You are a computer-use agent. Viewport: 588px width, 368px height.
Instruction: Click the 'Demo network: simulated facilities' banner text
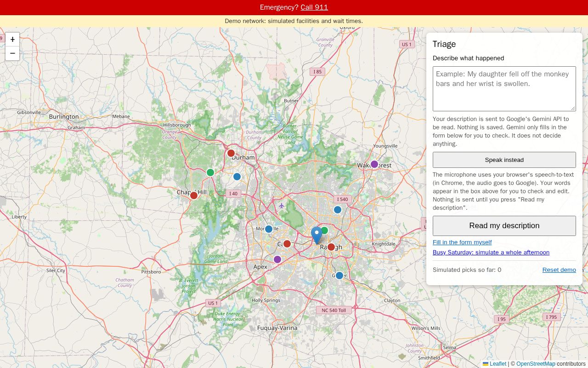[x=294, y=21]
